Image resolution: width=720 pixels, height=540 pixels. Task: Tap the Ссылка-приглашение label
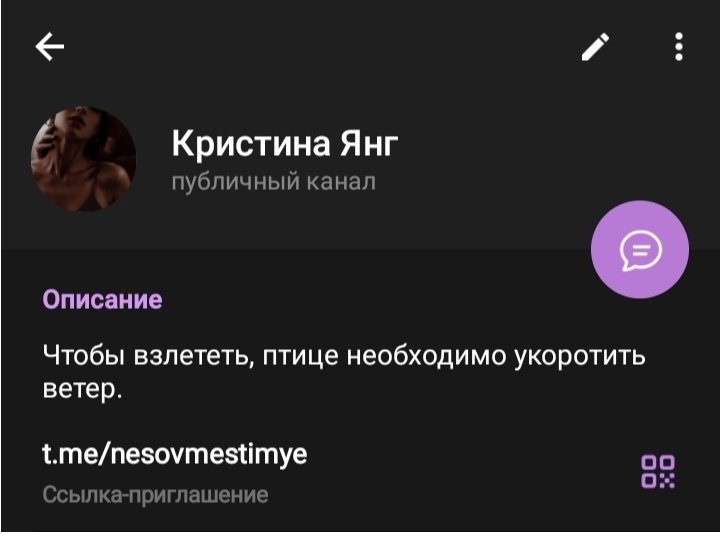(155, 495)
